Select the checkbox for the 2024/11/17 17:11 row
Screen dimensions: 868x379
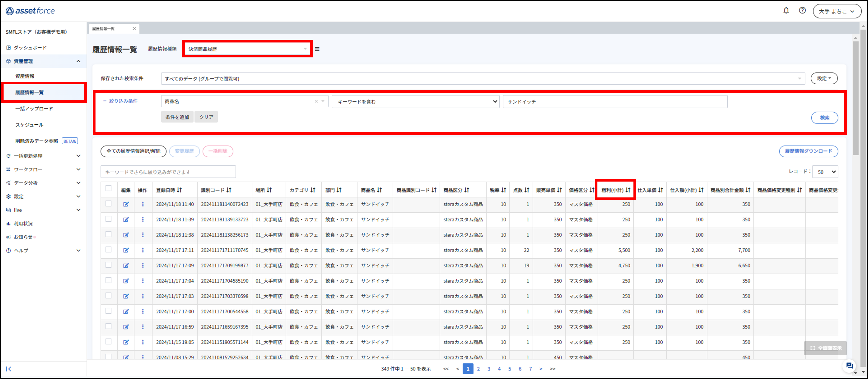[x=108, y=250]
